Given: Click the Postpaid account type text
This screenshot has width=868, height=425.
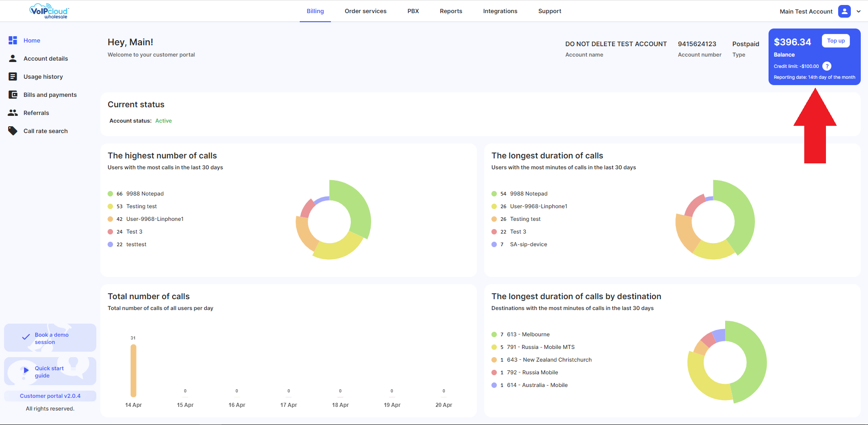Looking at the screenshot, I should [745, 44].
